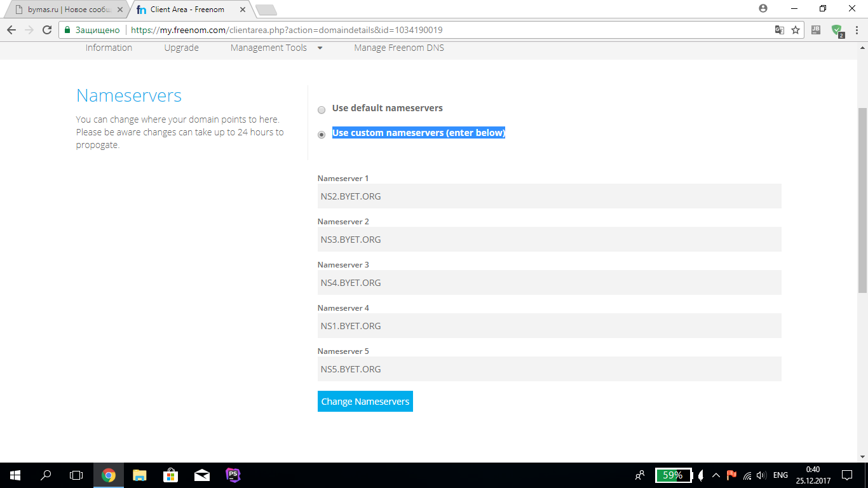
Task: Select Use custom nameservers radio button
Action: (322, 135)
